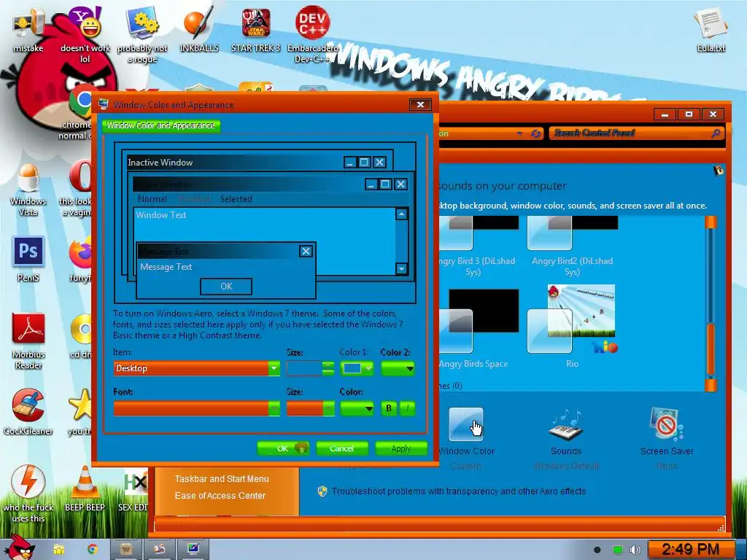Click the refresh icon in address bar
747x560 pixels.
[x=535, y=134]
